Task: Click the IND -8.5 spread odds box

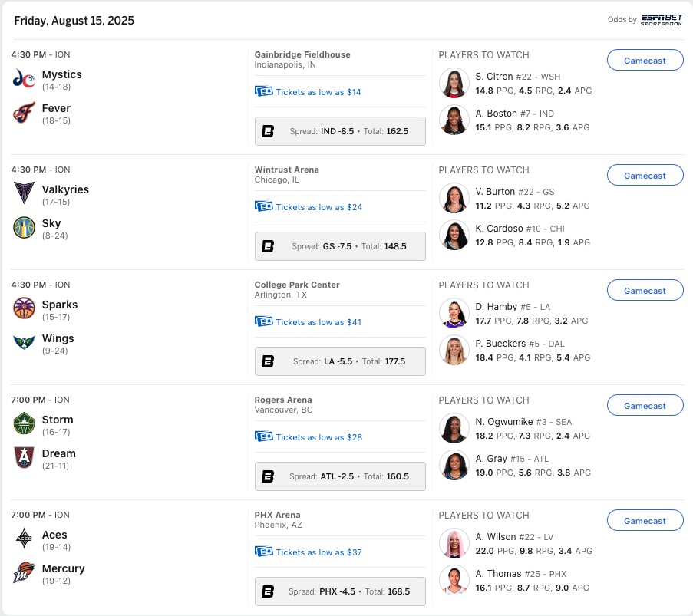Action: click(340, 131)
